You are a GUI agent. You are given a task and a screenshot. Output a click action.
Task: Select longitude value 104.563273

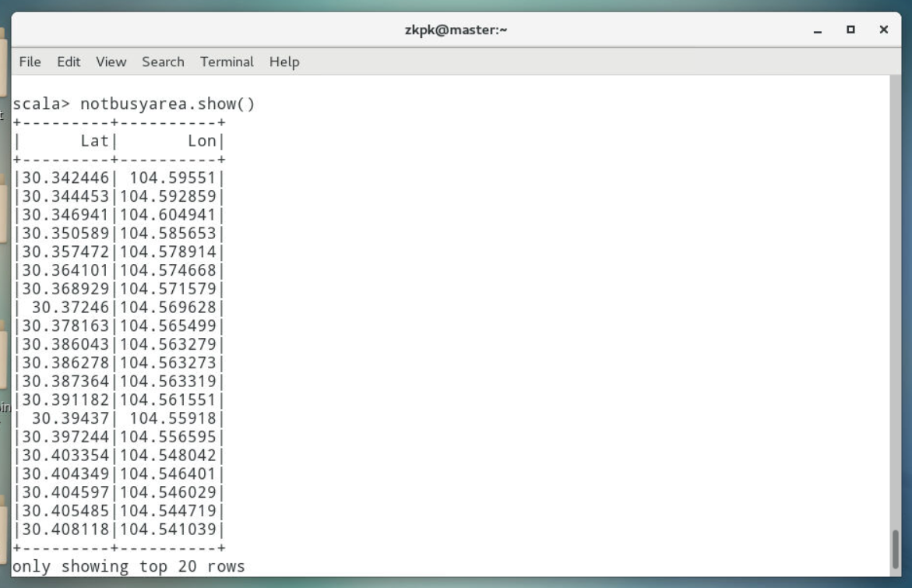click(x=168, y=363)
